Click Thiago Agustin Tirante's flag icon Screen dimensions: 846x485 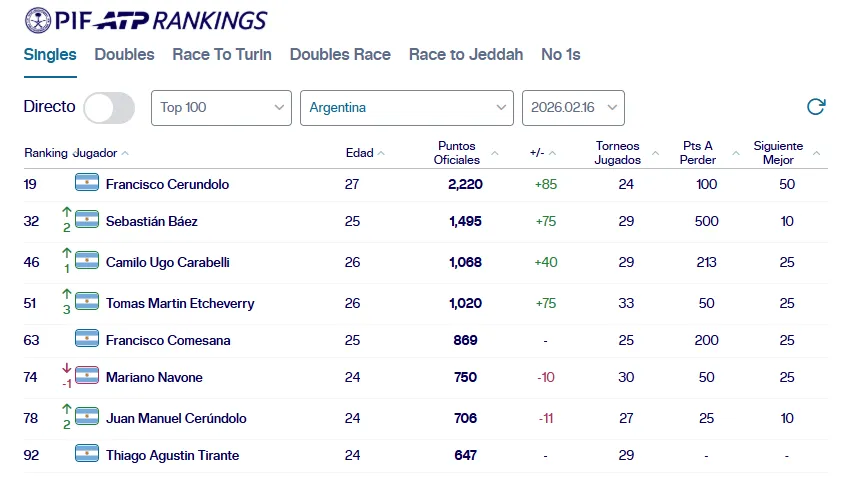click(x=87, y=454)
